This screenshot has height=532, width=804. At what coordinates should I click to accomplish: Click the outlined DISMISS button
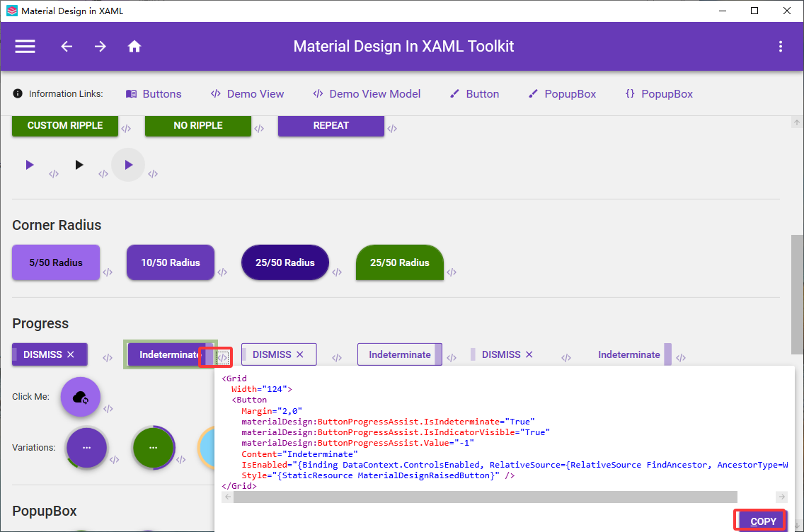point(279,354)
